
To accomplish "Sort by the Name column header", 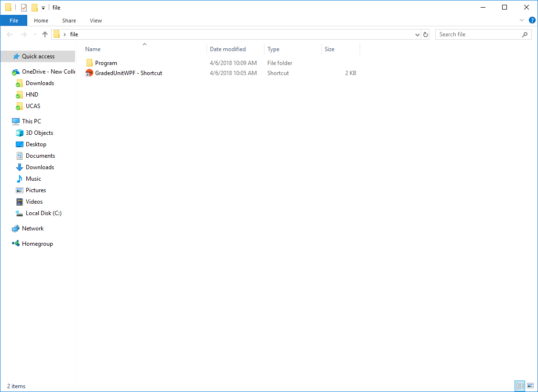I will pos(93,49).
